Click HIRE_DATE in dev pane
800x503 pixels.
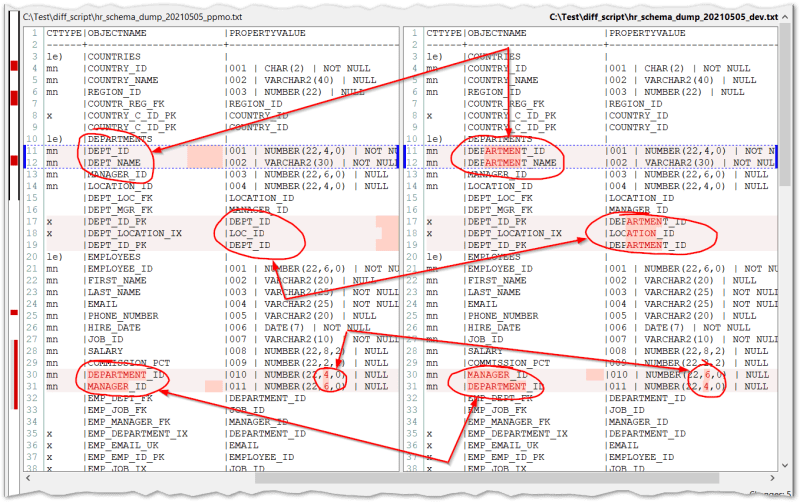494,328
